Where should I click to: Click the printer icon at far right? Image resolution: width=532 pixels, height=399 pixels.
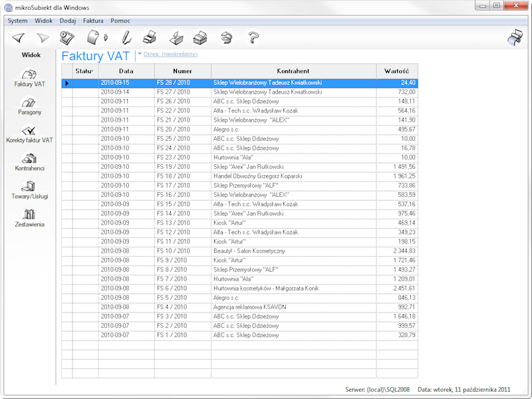515,38
